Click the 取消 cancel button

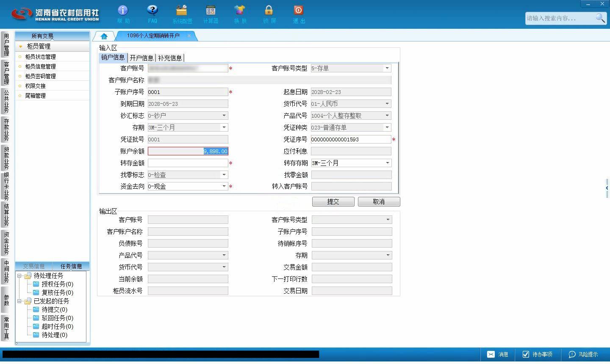379,202
